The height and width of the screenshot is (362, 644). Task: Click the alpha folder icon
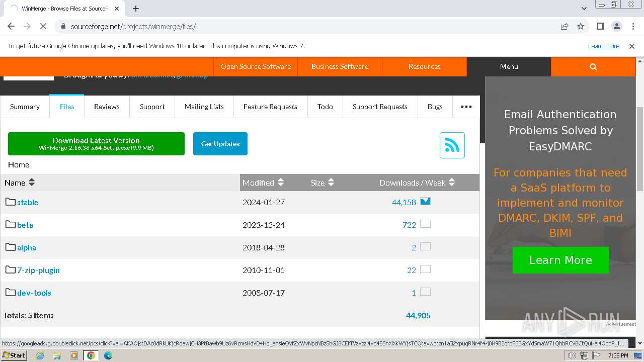(11, 247)
